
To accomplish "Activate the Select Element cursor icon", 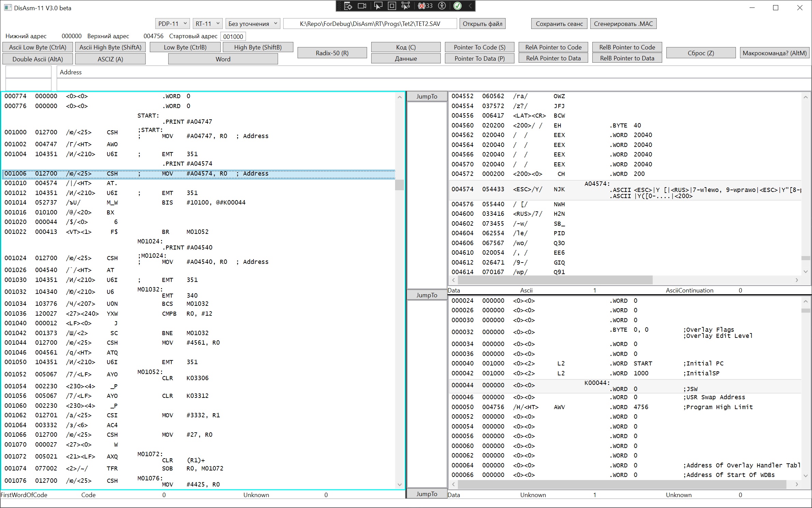I will (x=378, y=6).
